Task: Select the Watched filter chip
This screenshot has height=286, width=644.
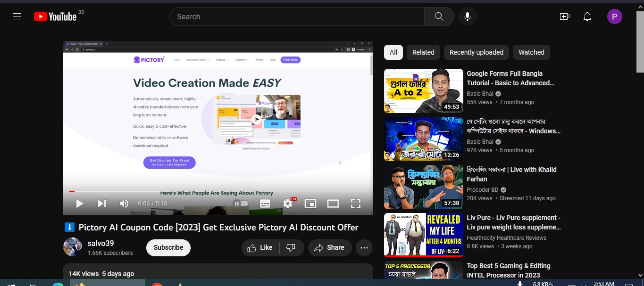Action: (531, 52)
